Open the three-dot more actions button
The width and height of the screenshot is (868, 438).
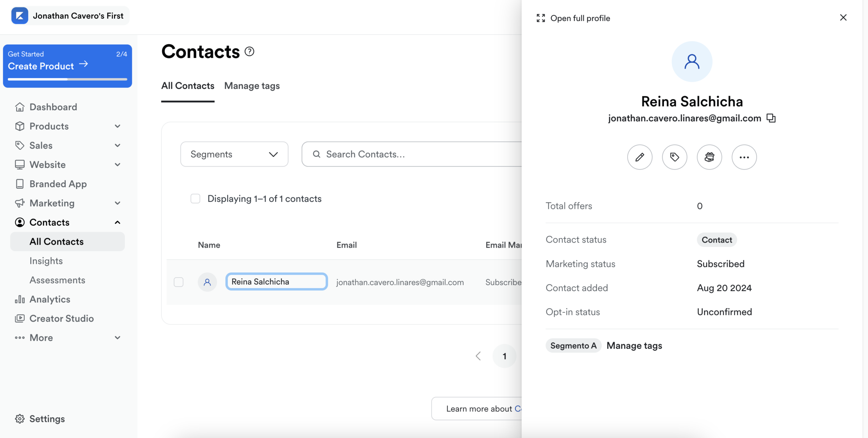744,157
